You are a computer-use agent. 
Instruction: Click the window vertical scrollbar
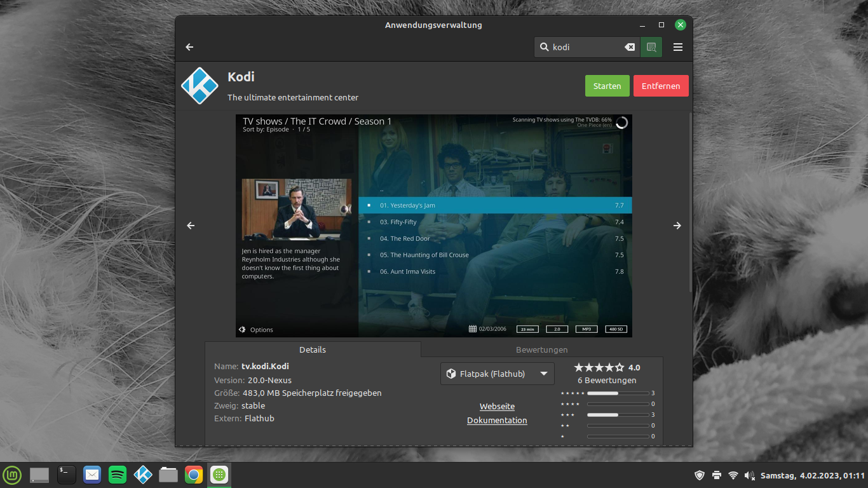pyautogui.click(x=691, y=203)
